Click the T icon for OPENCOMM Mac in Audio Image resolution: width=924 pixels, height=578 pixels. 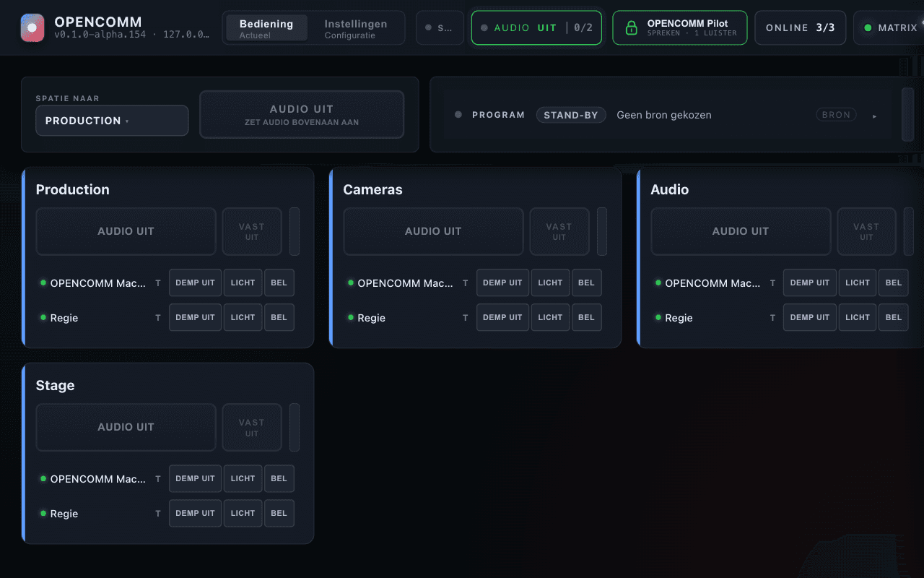click(772, 283)
